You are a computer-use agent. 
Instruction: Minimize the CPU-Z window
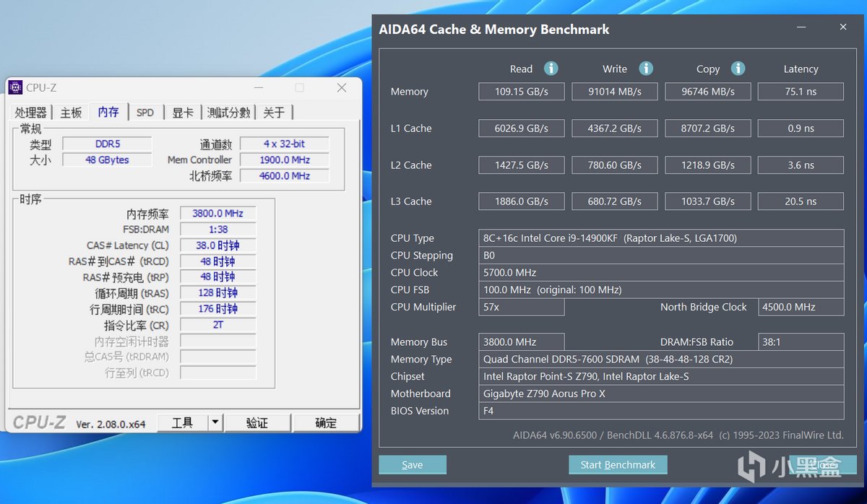259,87
